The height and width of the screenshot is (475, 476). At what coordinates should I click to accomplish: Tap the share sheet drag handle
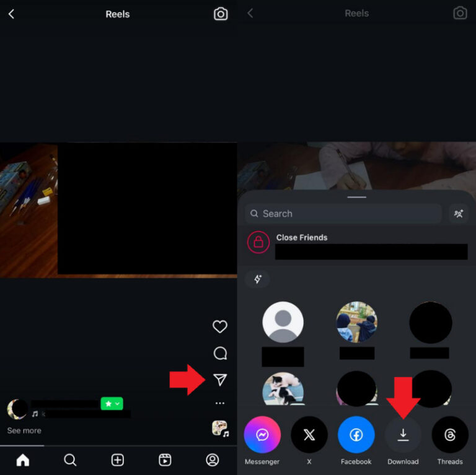[357, 197]
